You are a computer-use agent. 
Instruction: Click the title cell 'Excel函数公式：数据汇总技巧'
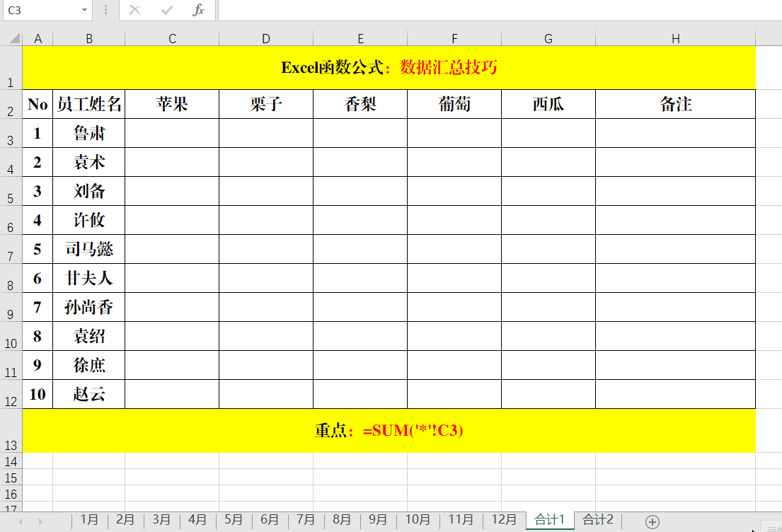tap(389, 68)
